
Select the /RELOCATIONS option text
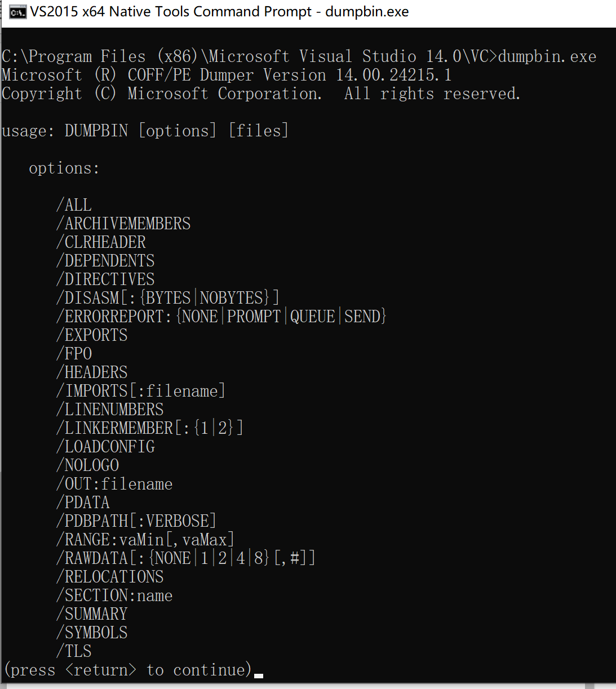tap(109, 576)
